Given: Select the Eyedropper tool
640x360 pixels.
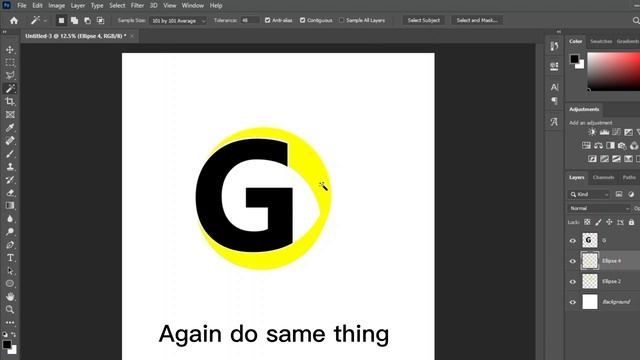Looking at the screenshot, I should click(x=10, y=128).
